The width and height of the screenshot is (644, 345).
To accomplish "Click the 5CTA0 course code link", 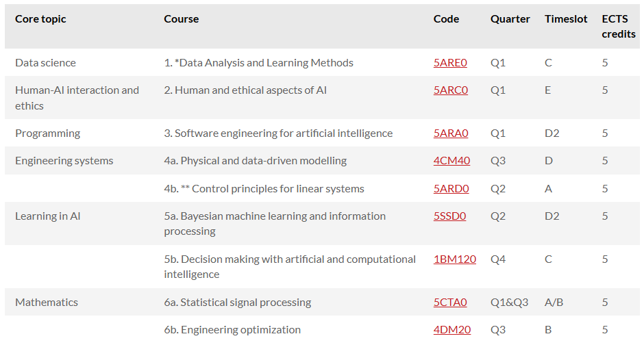I will coord(450,303).
